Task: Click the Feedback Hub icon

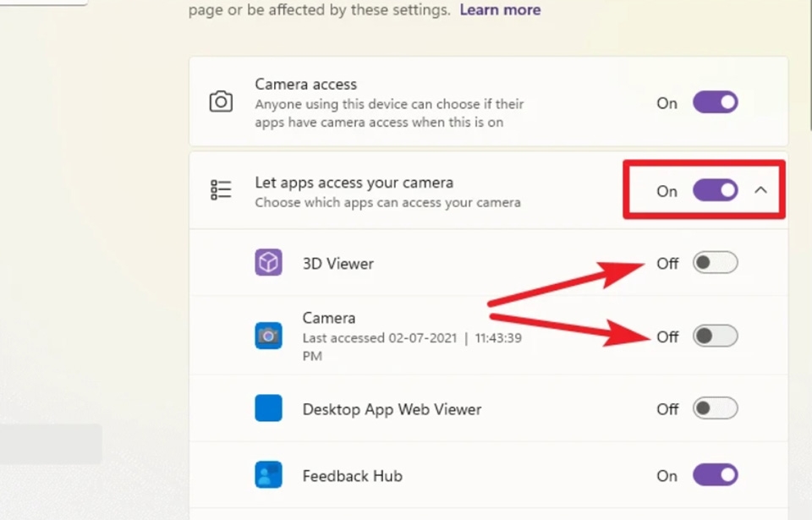Action: [x=268, y=475]
